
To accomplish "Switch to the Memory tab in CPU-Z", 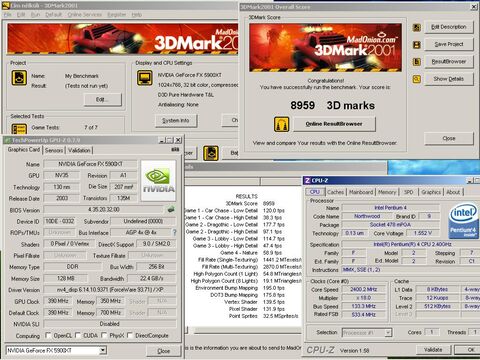I will click(x=387, y=192).
